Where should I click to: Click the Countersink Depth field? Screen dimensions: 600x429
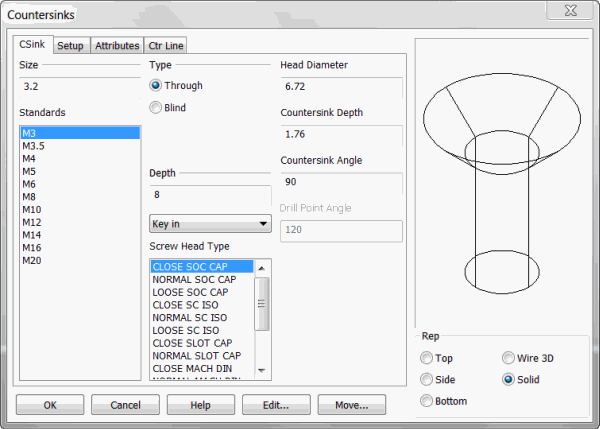point(341,134)
